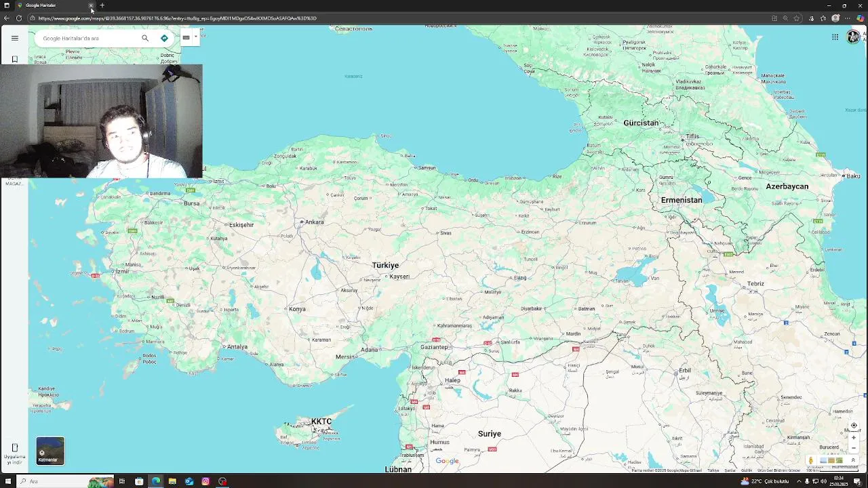Click the Konya city label
868x488 pixels.
click(x=297, y=309)
